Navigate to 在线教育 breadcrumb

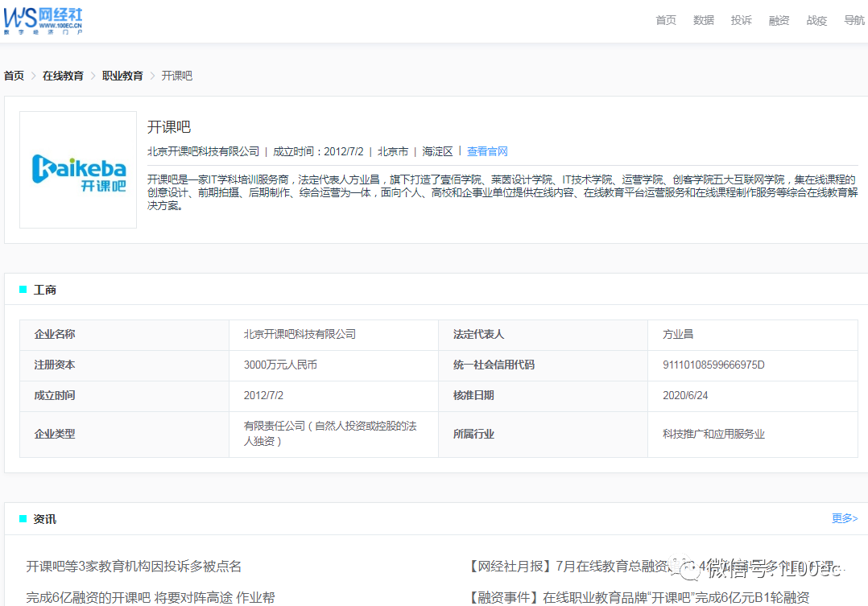(63, 76)
